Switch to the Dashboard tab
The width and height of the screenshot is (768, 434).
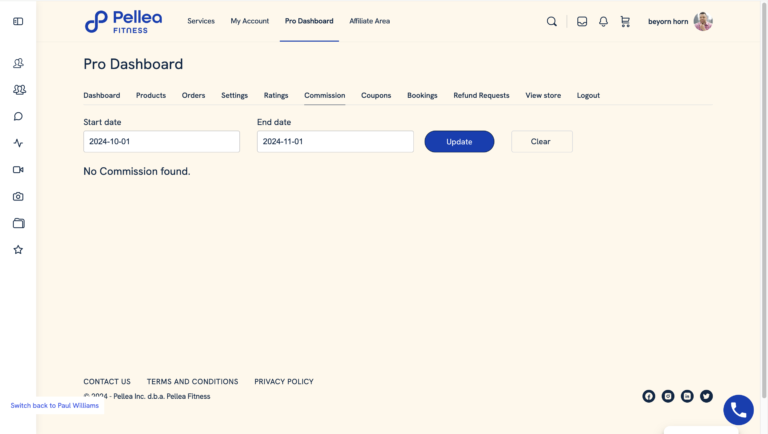tap(101, 96)
